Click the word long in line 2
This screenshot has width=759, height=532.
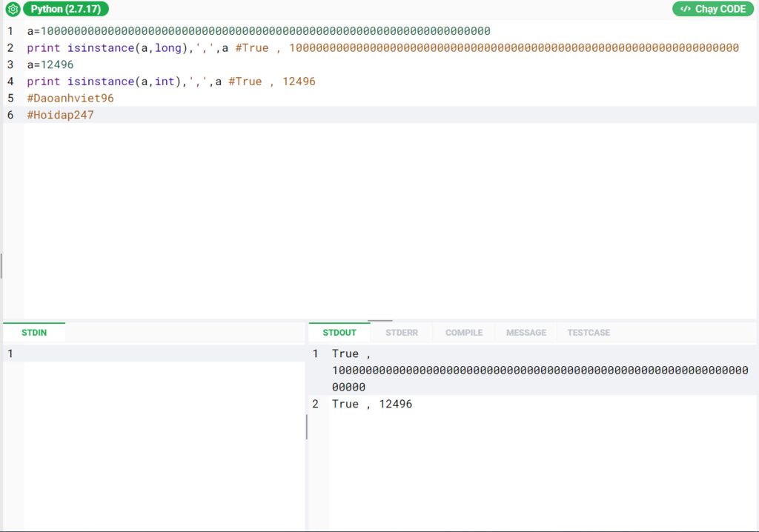pyautogui.click(x=168, y=48)
